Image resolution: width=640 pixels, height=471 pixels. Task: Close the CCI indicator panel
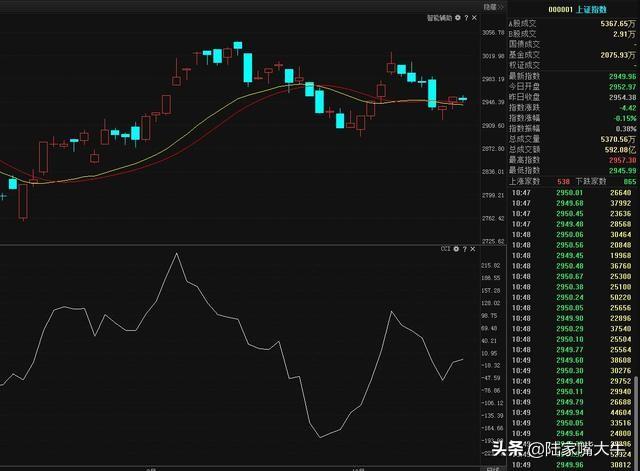pyautogui.click(x=473, y=247)
